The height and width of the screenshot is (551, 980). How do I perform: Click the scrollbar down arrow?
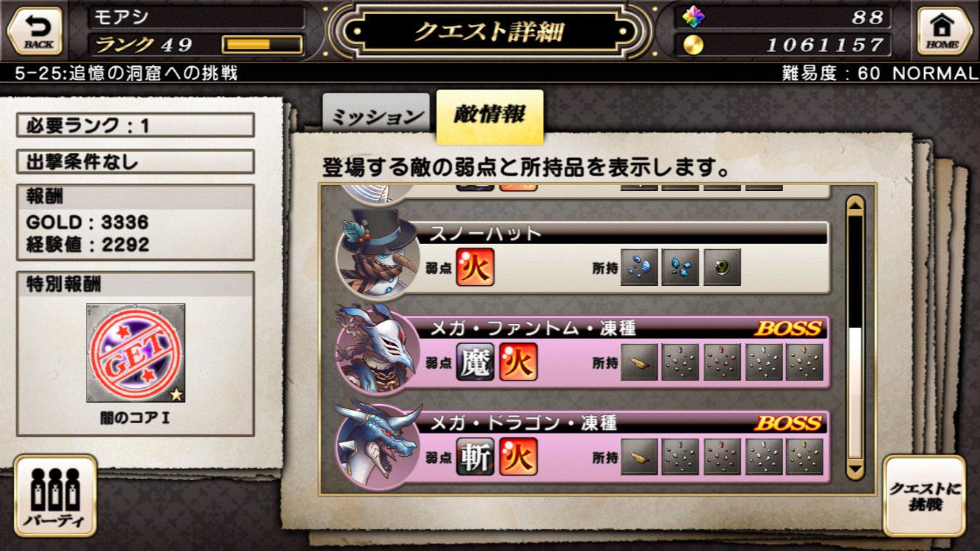click(x=855, y=468)
